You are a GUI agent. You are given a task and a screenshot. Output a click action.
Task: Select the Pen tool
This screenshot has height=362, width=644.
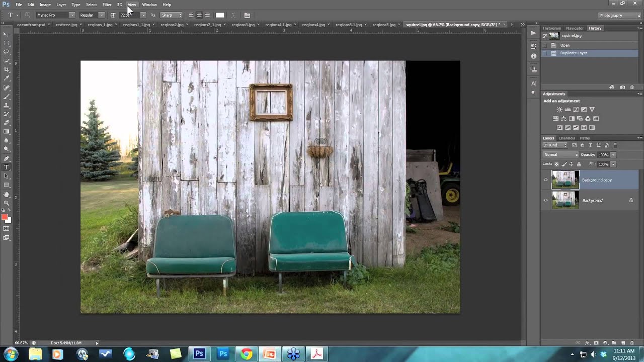7,158
